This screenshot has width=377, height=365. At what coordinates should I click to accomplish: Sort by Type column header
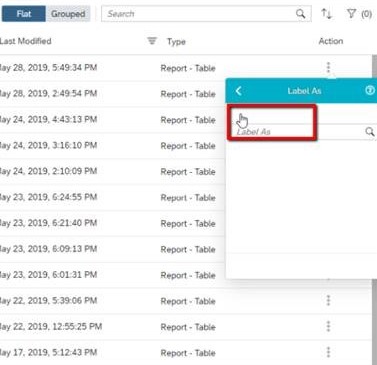[x=176, y=42]
